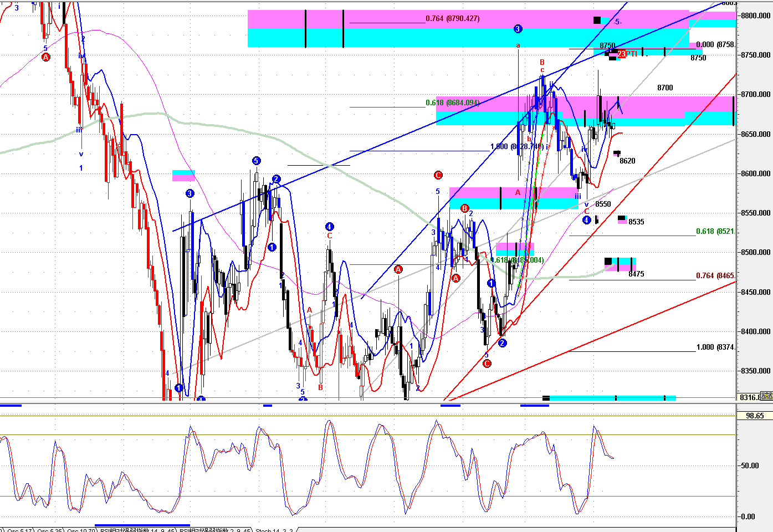Select the 8400.000 price axis value
The height and width of the screenshot is (532, 773).
(756, 331)
